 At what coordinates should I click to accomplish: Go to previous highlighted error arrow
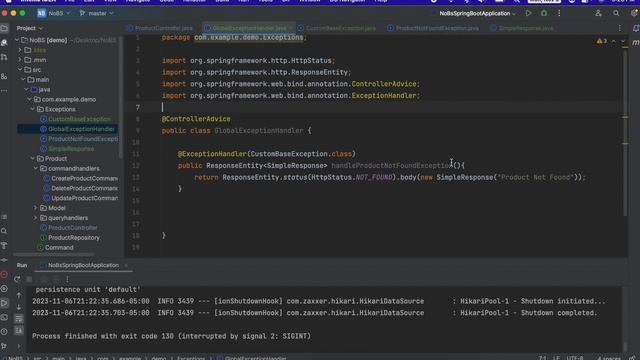click(613, 41)
